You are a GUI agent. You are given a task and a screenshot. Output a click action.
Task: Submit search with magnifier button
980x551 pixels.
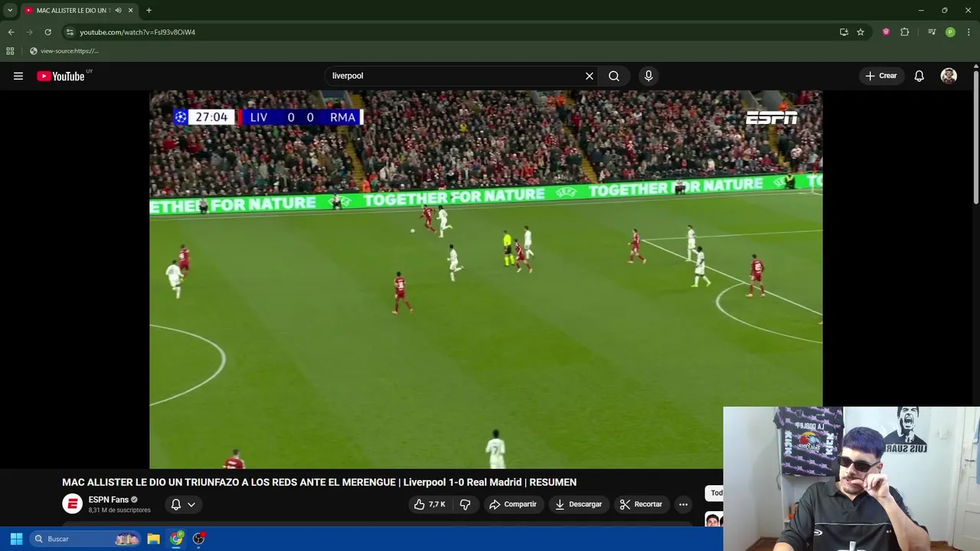(614, 76)
